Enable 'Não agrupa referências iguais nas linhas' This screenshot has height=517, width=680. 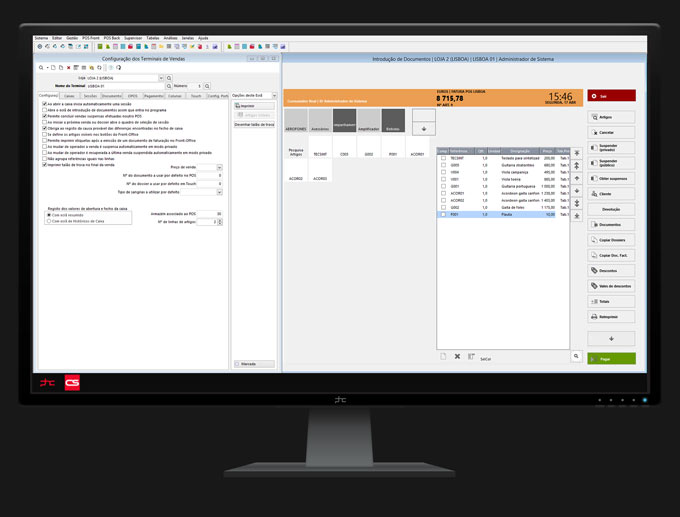click(x=44, y=158)
